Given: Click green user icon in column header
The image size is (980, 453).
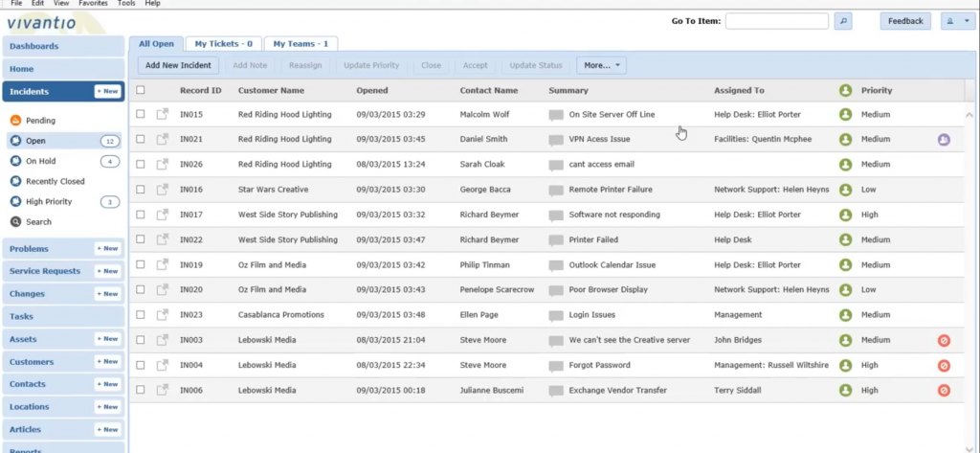Looking at the screenshot, I should click(x=846, y=91).
